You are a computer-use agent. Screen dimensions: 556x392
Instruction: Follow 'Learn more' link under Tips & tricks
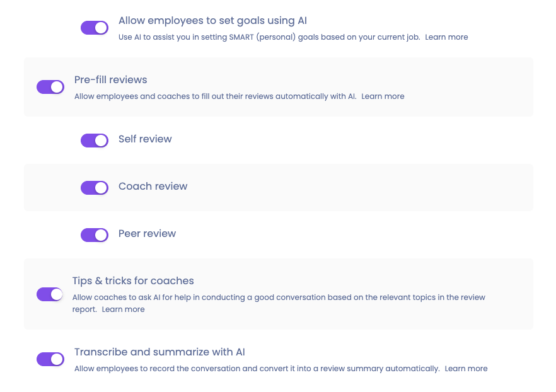[x=123, y=309]
